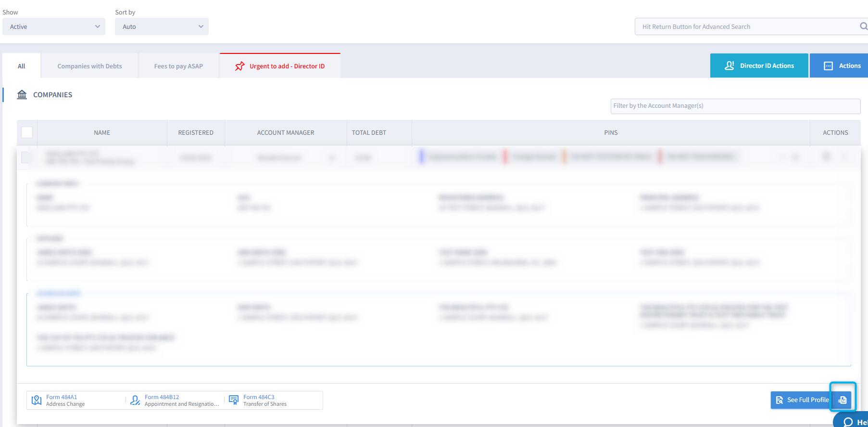Click the search magnifier icon
The height and width of the screenshot is (427, 868).
pos(863,26)
